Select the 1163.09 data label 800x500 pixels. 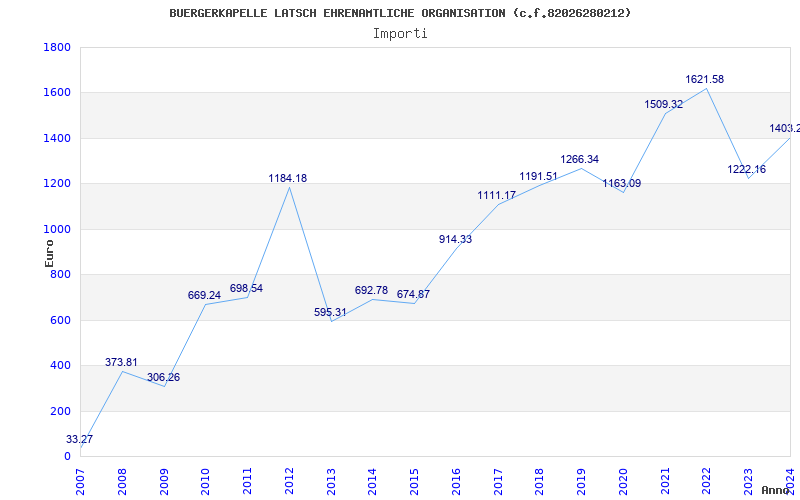[x=621, y=183]
